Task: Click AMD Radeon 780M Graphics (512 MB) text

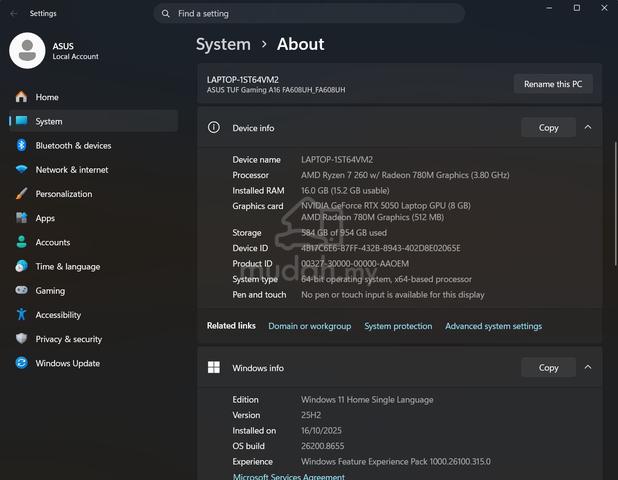Action: coord(372,217)
